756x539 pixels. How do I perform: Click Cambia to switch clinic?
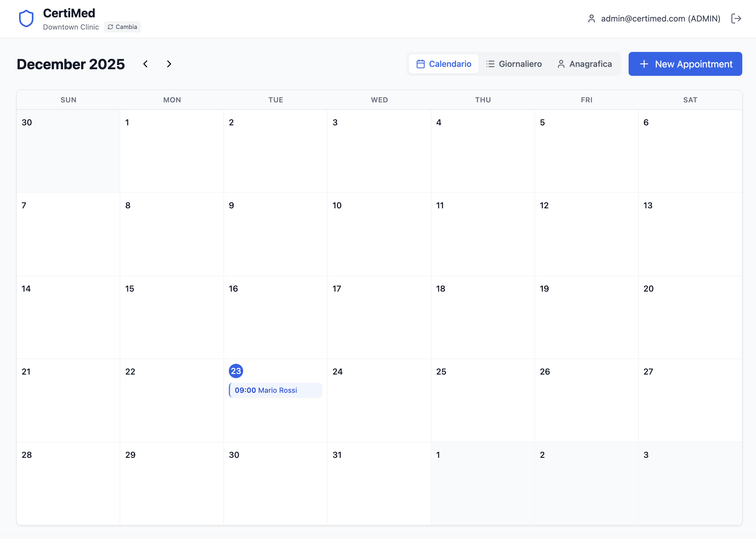[x=122, y=27]
